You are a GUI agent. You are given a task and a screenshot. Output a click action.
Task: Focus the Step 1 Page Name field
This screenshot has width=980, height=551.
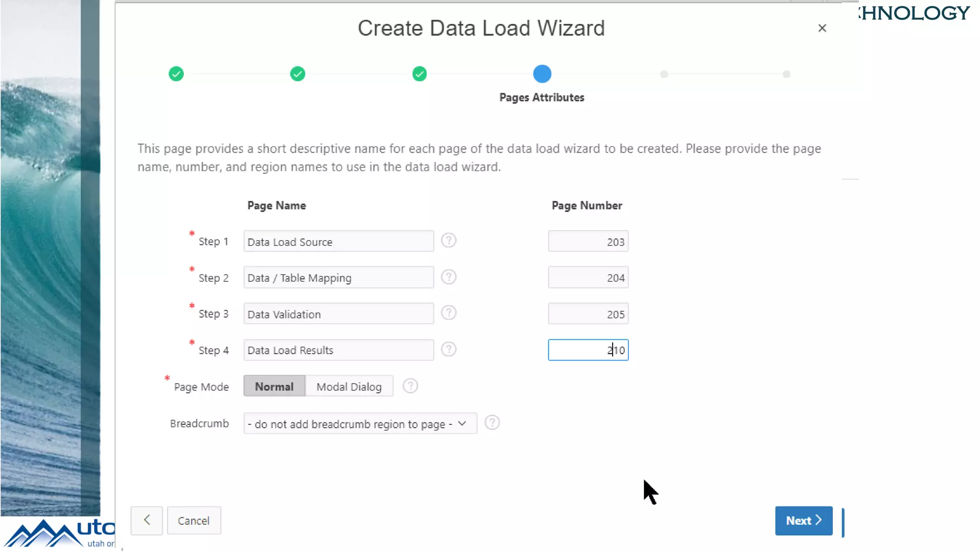pyautogui.click(x=338, y=242)
